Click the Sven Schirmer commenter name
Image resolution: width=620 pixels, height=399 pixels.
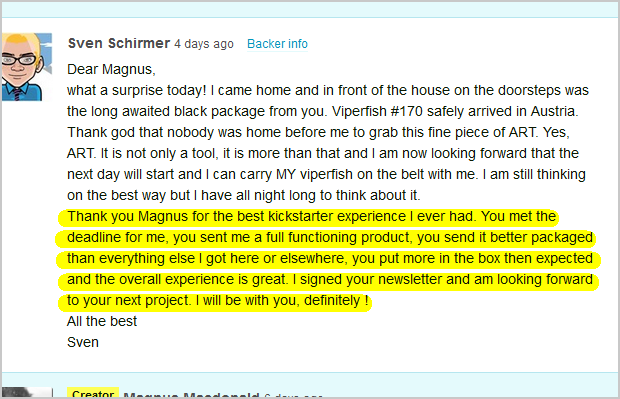click(x=119, y=43)
